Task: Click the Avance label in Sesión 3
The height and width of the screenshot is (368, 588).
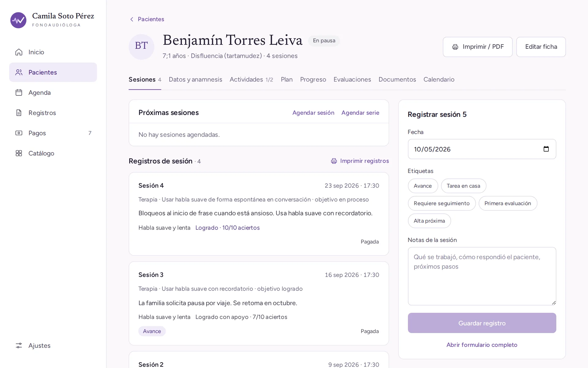Action: click(152, 331)
